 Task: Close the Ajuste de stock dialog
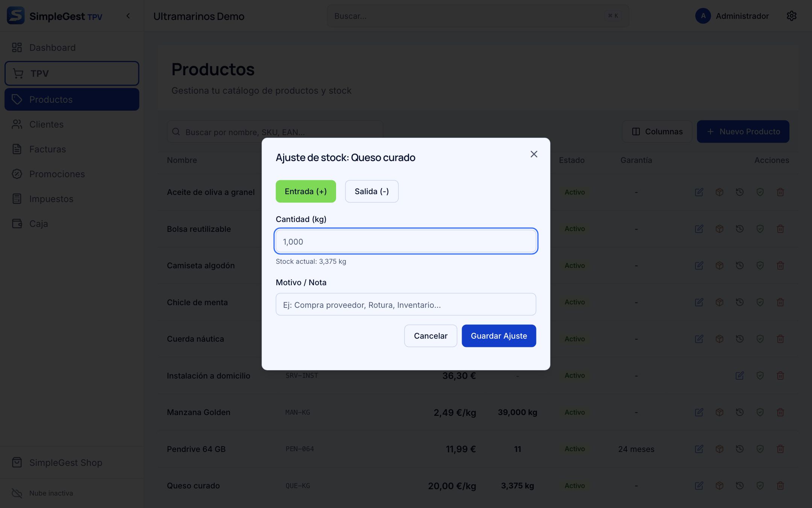point(534,154)
